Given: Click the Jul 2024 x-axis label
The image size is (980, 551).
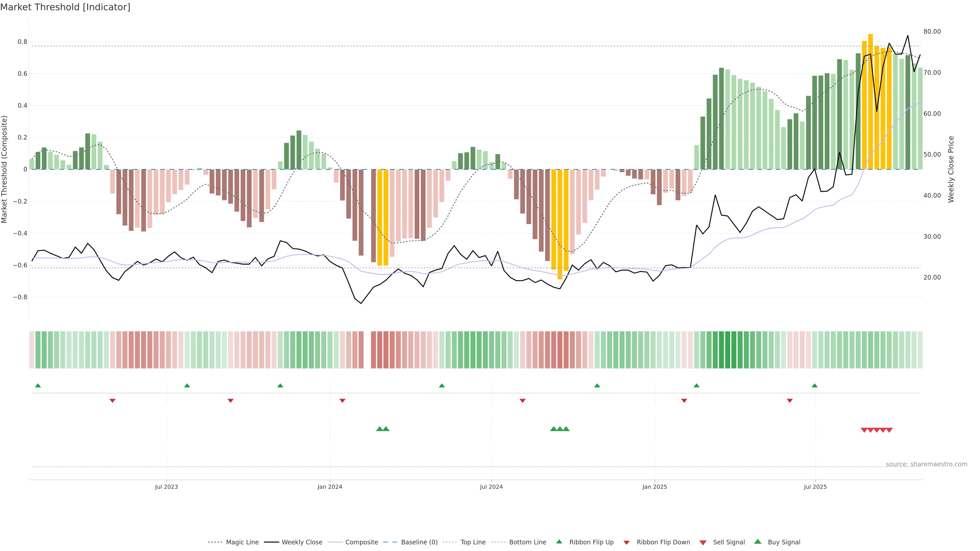Looking at the screenshot, I should tap(491, 487).
